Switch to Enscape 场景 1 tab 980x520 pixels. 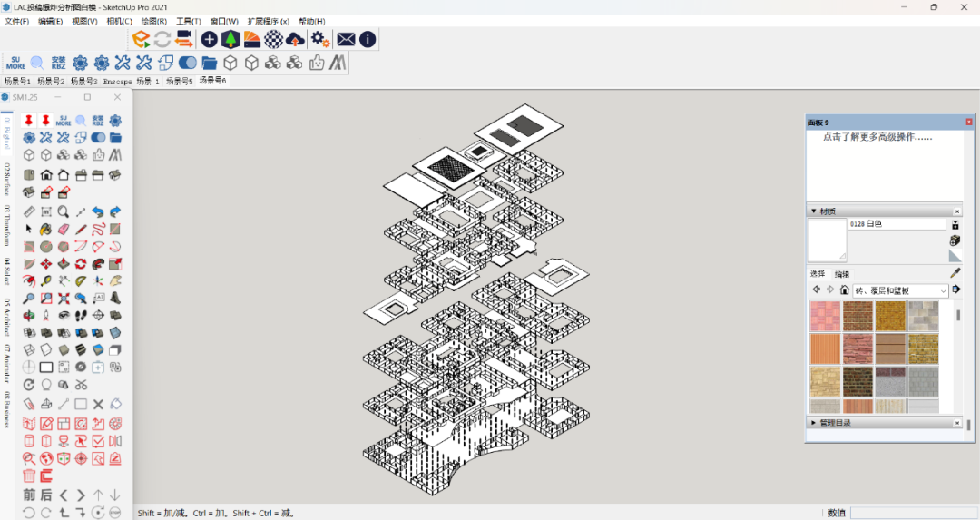click(x=132, y=82)
